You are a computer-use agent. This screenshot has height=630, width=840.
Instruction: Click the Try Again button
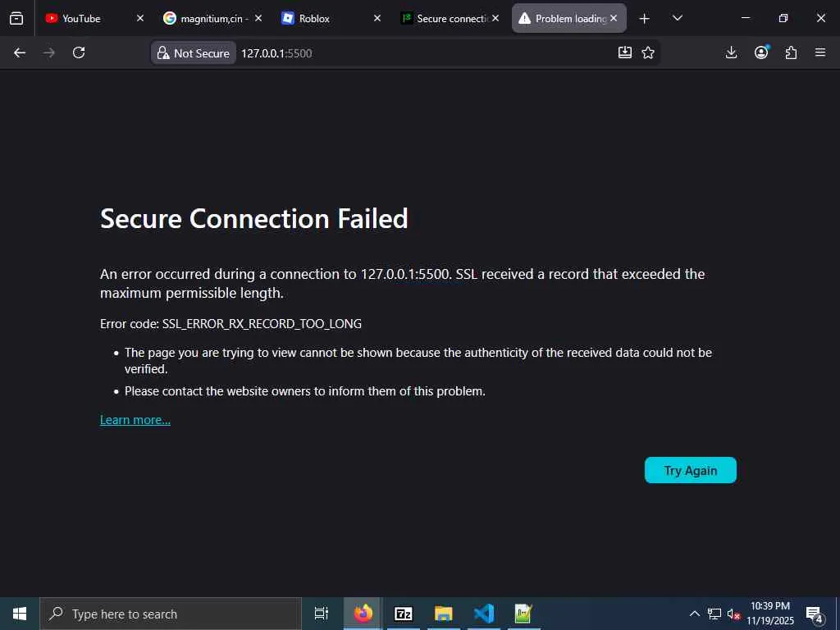click(690, 470)
